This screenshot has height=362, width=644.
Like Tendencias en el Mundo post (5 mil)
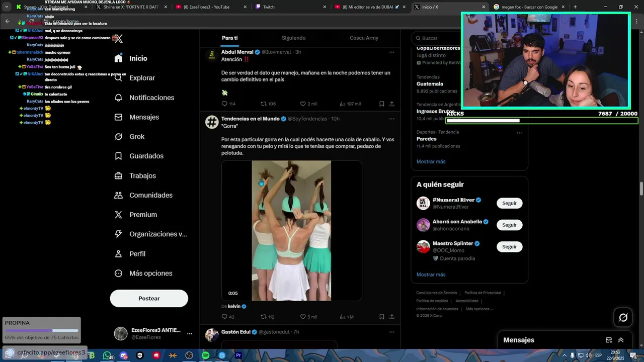point(308,317)
